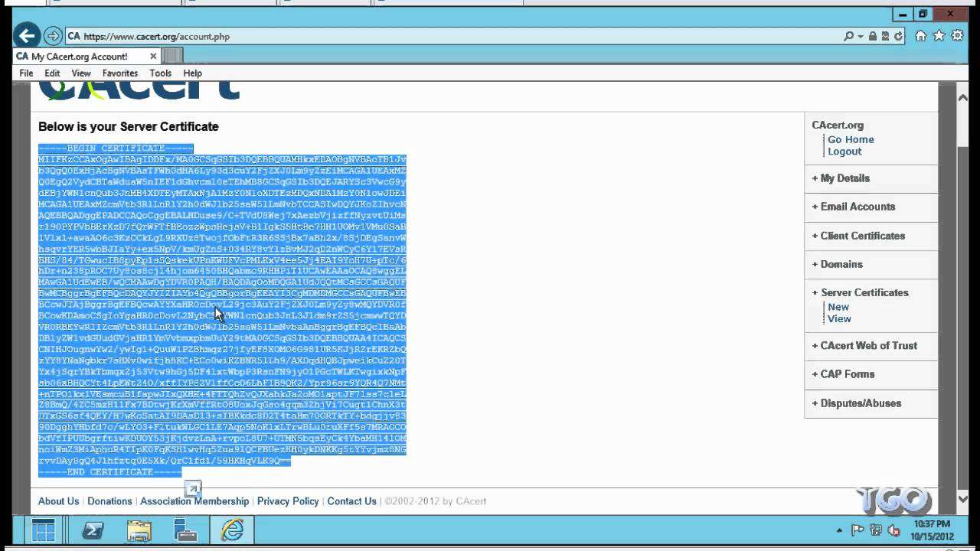Click the security lock icon in address bar
The width and height of the screenshot is (980, 551).
(x=873, y=36)
